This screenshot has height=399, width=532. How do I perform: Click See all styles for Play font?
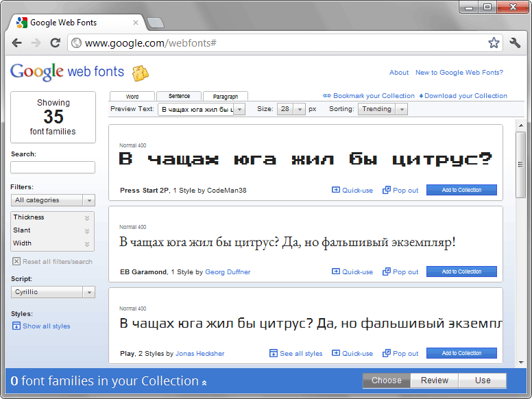click(x=296, y=354)
